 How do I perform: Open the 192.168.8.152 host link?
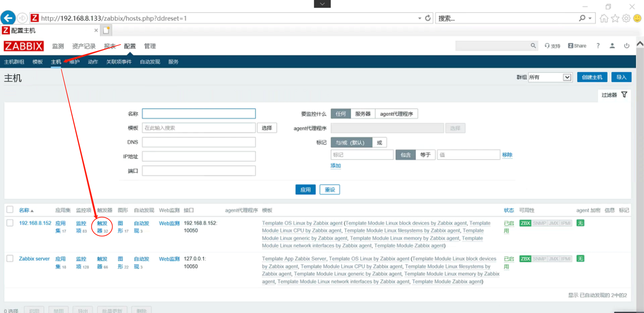click(35, 223)
